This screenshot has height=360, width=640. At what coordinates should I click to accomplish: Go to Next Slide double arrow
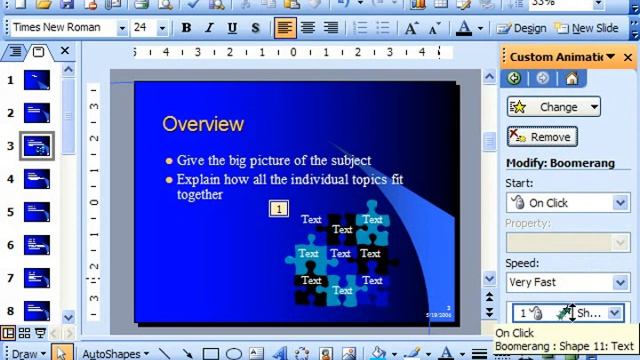pyautogui.click(x=489, y=313)
